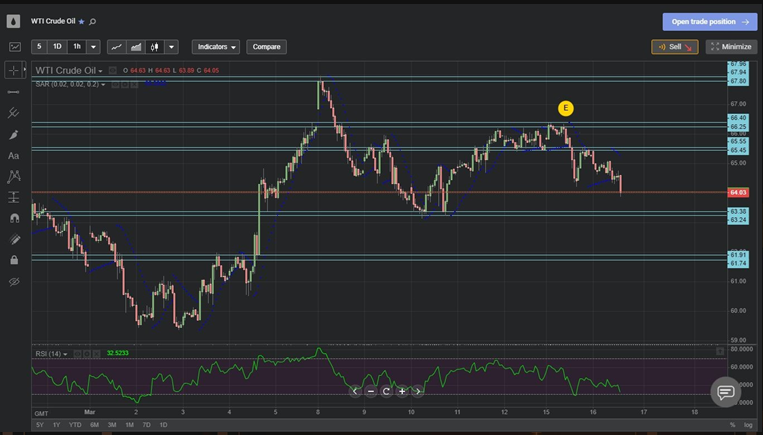The image size is (763, 435).
Task: Open the Indicators dropdown
Action: [x=216, y=47]
